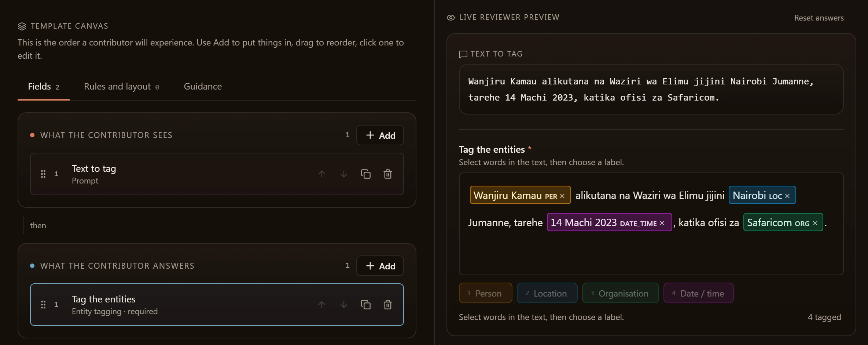This screenshot has width=868, height=345.
Task: Delete the Text to tag field
Action: point(388,174)
